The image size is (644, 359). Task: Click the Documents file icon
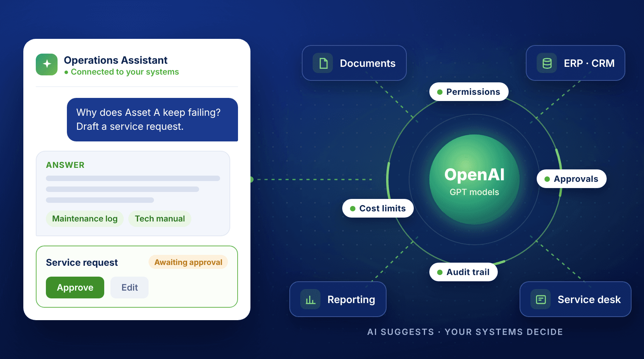[323, 63]
